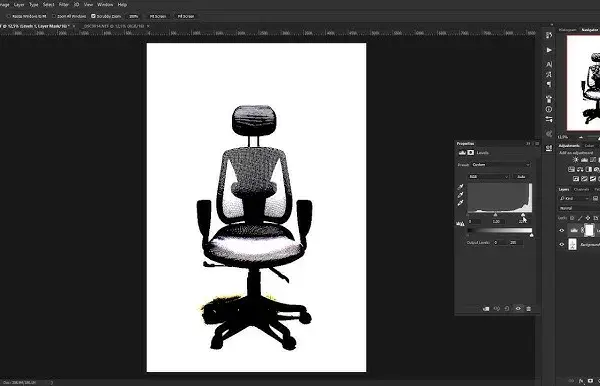The image size is (600, 386).
Task: Add a Levels adjustment from Adjustments panel
Action: (x=584, y=160)
